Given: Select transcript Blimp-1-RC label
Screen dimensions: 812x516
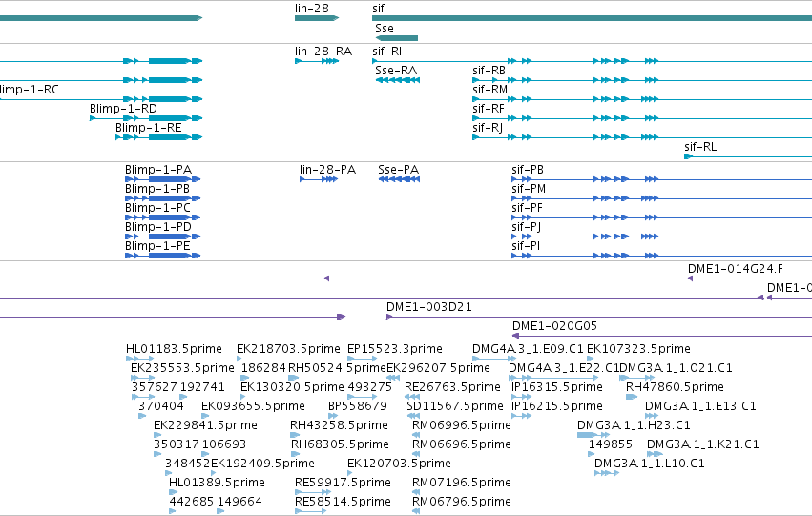Looking at the screenshot, I should pos(30,90).
